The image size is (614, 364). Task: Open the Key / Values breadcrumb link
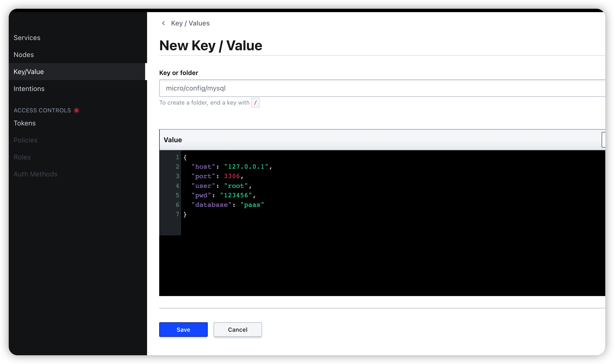pyautogui.click(x=190, y=23)
